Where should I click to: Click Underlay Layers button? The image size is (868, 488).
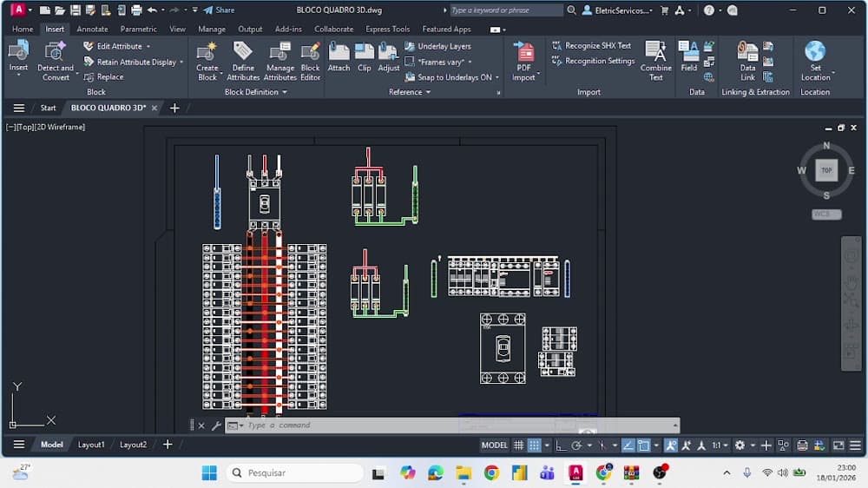(x=437, y=46)
